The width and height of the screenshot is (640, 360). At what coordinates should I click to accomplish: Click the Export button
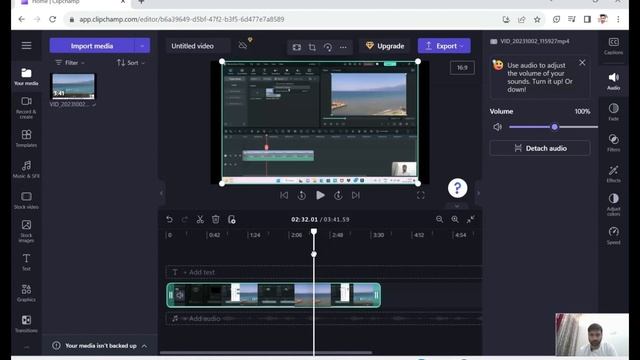[x=444, y=46]
